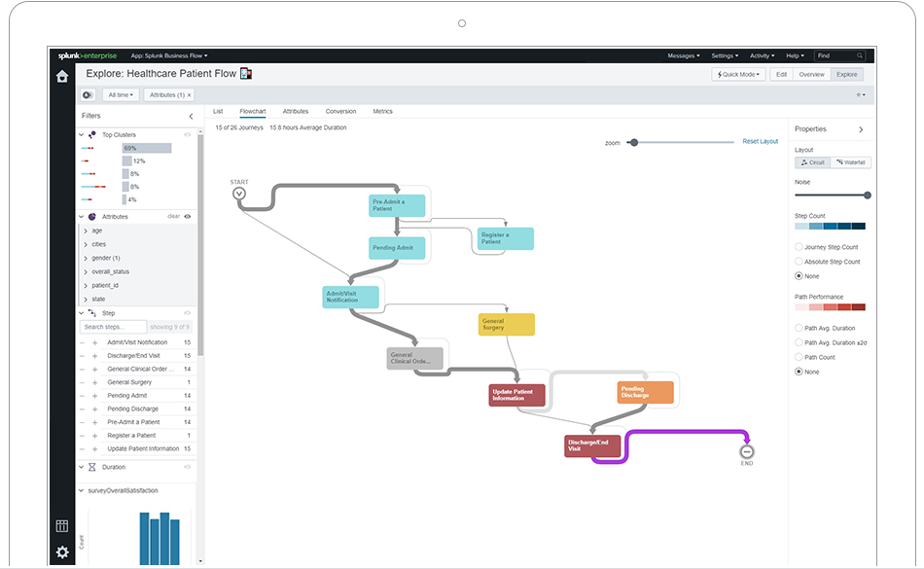Click the Search steps input field
924x569 pixels.
(113, 327)
